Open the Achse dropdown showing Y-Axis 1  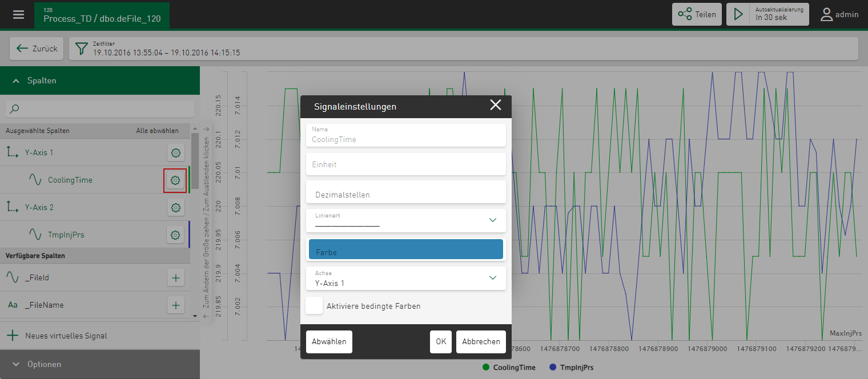(405, 279)
